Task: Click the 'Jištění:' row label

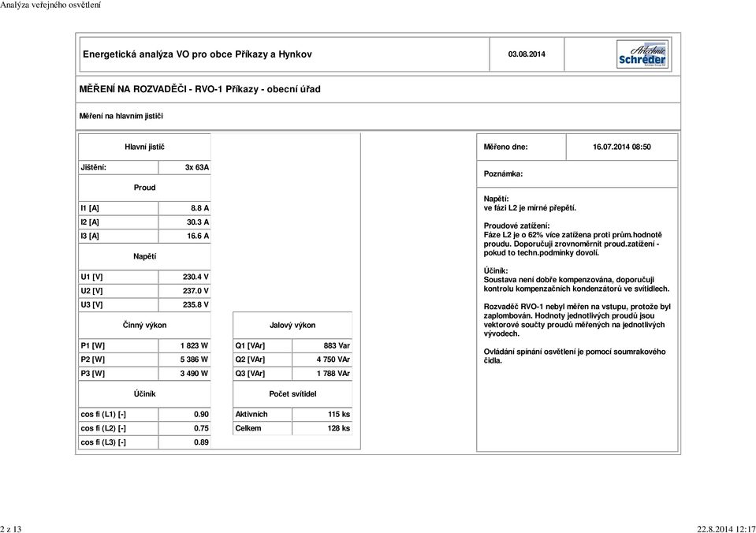Action: (x=94, y=167)
